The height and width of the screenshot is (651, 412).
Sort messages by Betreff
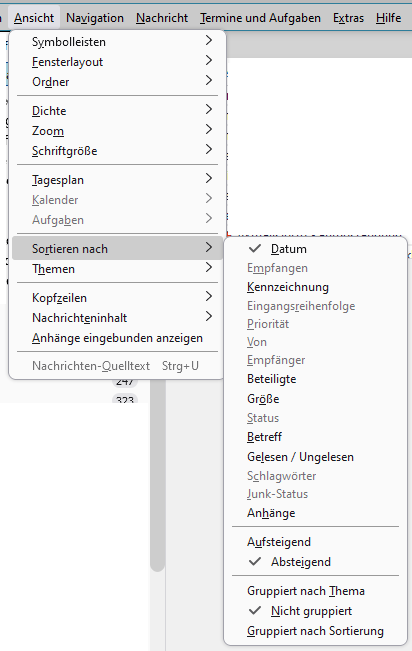tap(315, 436)
